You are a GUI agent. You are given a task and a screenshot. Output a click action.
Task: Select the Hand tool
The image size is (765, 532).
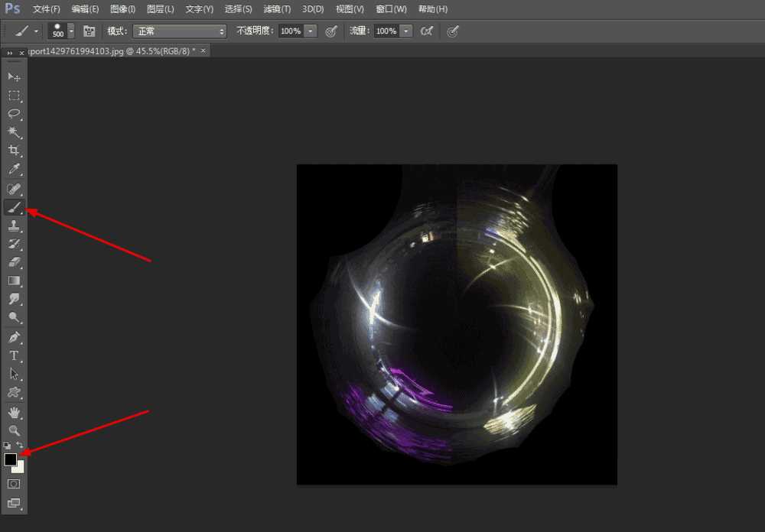13,411
